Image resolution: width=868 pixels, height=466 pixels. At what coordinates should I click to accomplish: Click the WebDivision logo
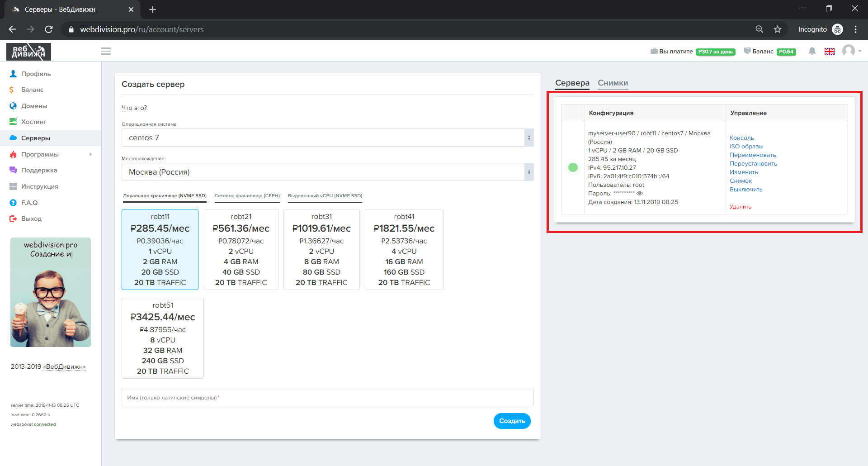(x=28, y=52)
